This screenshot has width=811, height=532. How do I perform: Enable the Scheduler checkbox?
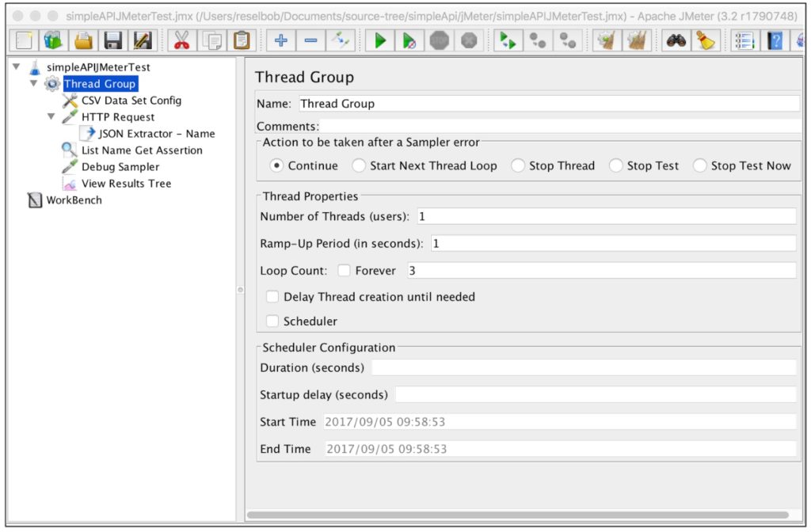272,321
